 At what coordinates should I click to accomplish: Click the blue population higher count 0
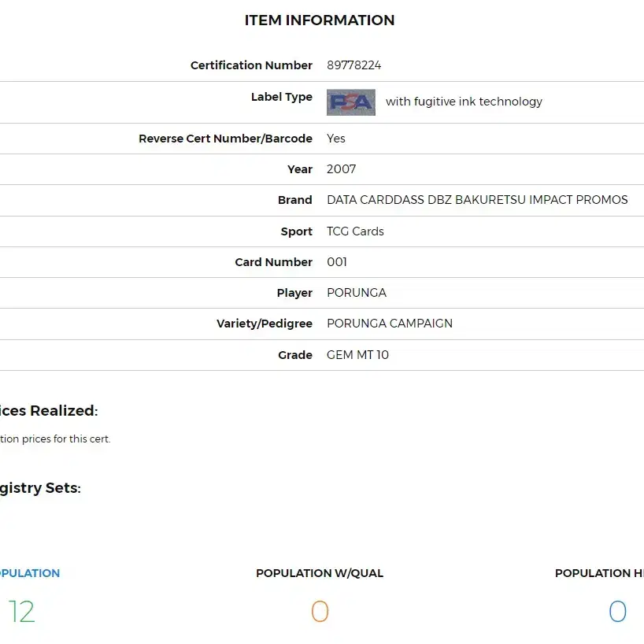point(617,612)
